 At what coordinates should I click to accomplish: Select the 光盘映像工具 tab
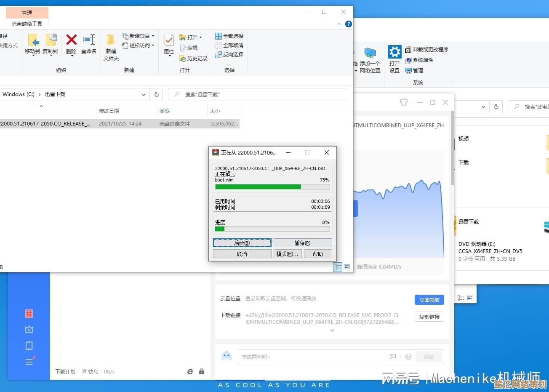click(x=27, y=24)
